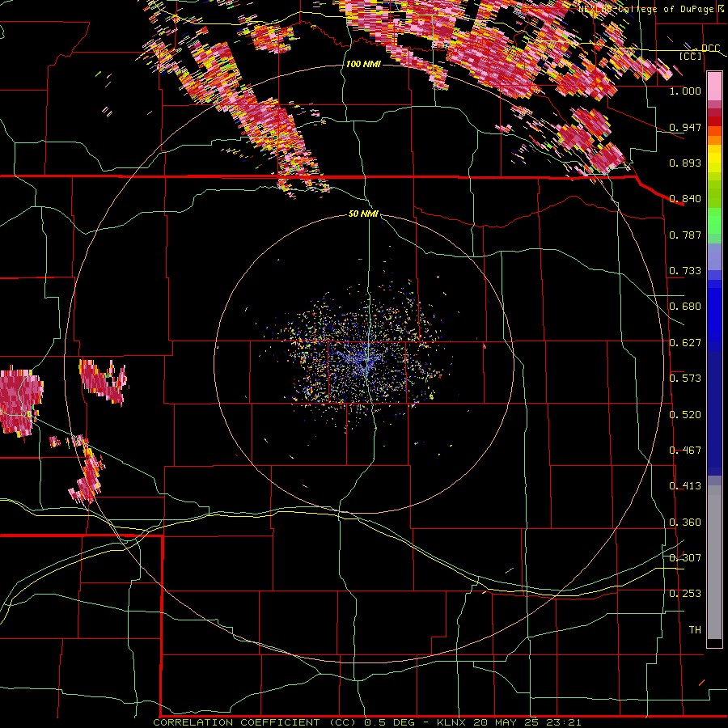Pick the gray bottom segment of the color bar
728x728 pixels.
(x=714, y=562)
